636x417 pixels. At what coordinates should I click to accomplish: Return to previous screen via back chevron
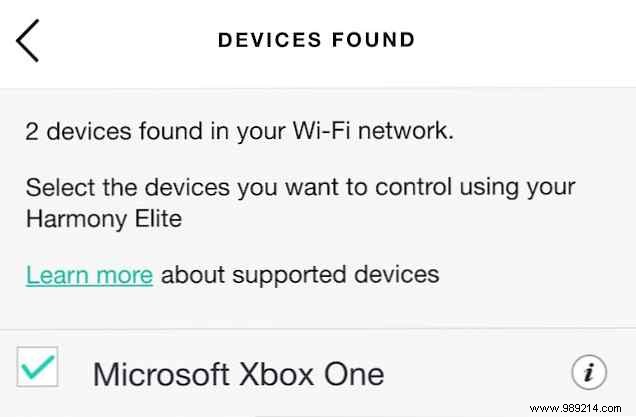pos(28,41)
